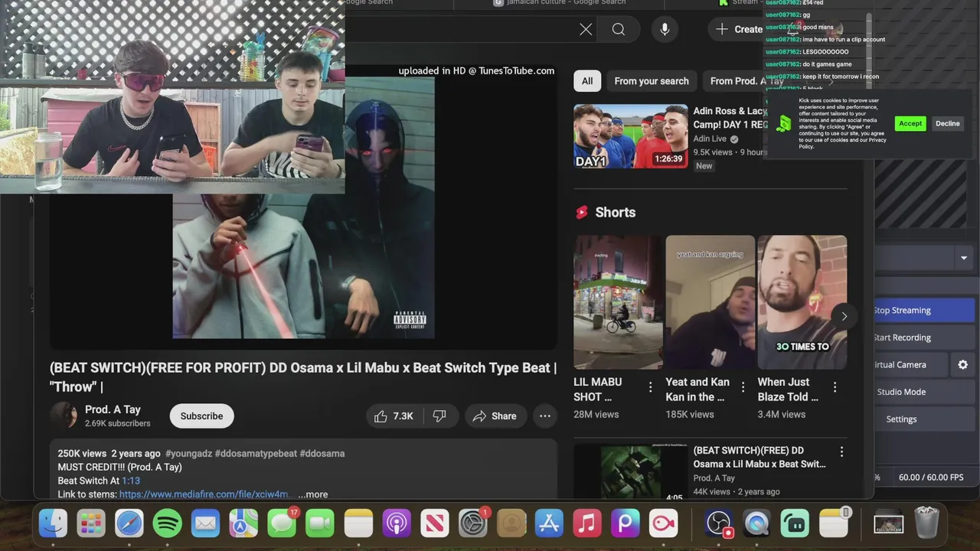Open OBS Studio in the dock
Viewport: 980px width, 551px height.
718,523
